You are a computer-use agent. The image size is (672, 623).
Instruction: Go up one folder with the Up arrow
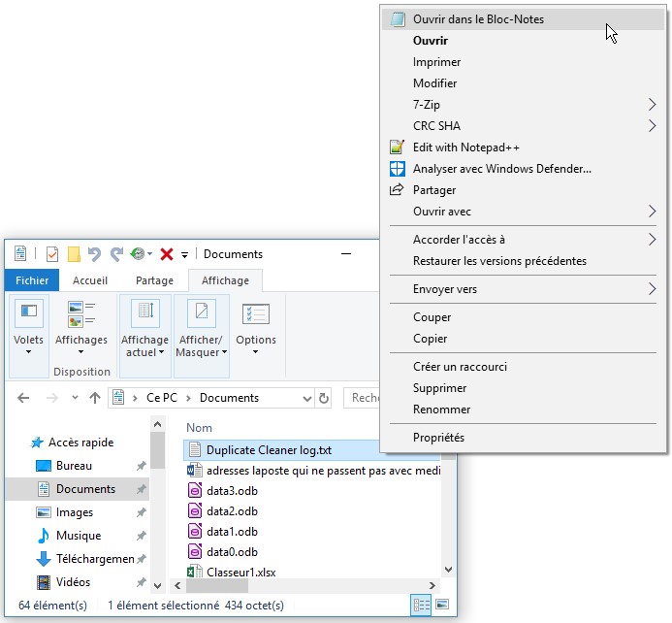point(94,398)
